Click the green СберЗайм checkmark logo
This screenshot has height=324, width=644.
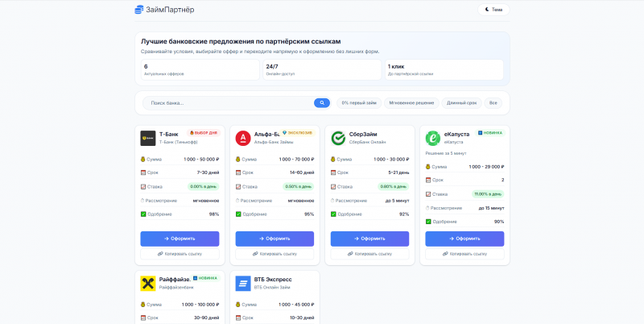[x=338, y=138]
